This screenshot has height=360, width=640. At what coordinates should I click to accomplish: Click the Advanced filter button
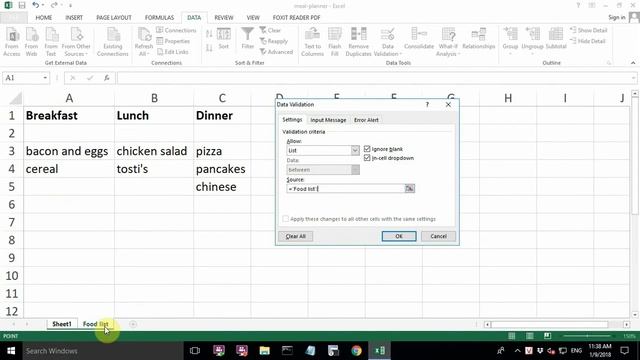[x=276, y=52]
